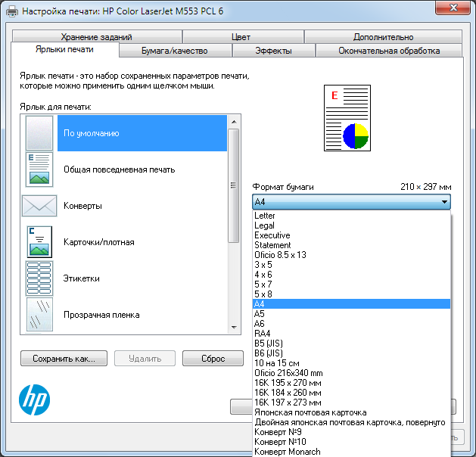This screenshot has height=457, width=476.
Task: Click the shortcut list scroll up arrow
Action: click(x=234, y=122)
